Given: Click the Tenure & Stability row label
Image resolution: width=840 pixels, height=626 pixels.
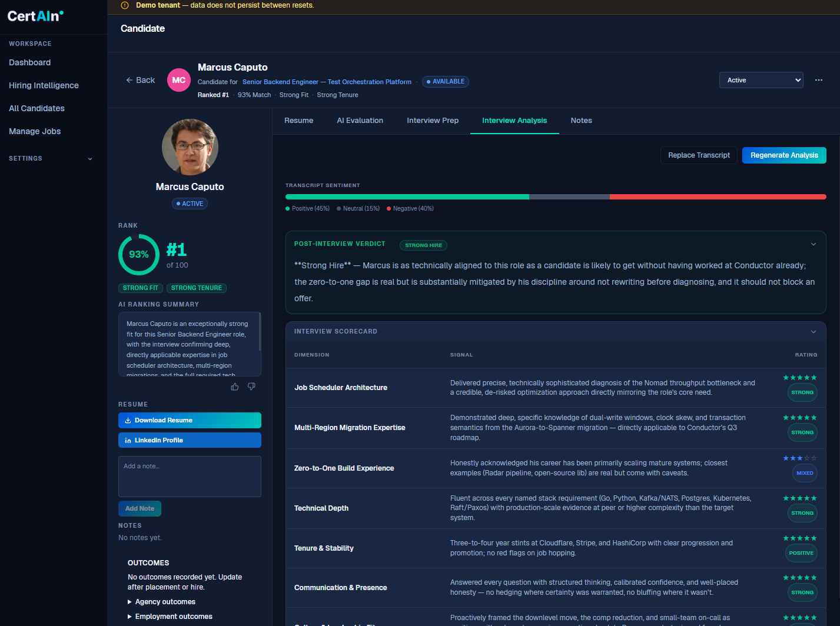Looking at the screenshot, I should [324, 548].
